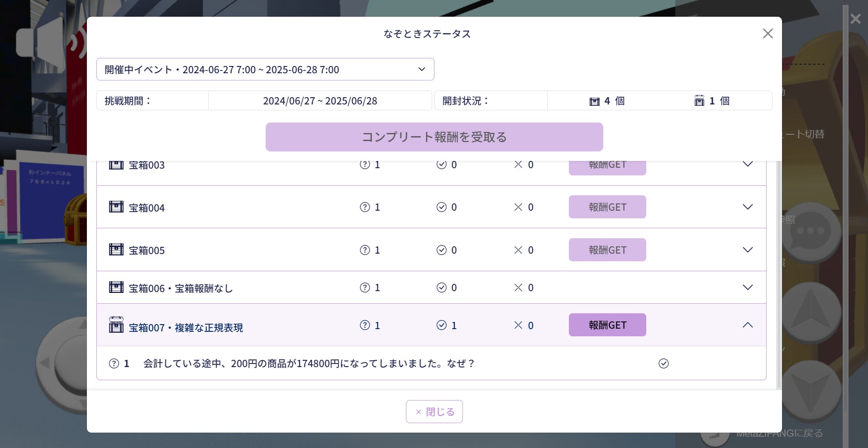Viewport: 868px width, 448px height.
Task: Click the X mark icon in 宝箱006 row
Action: [518, 288]
